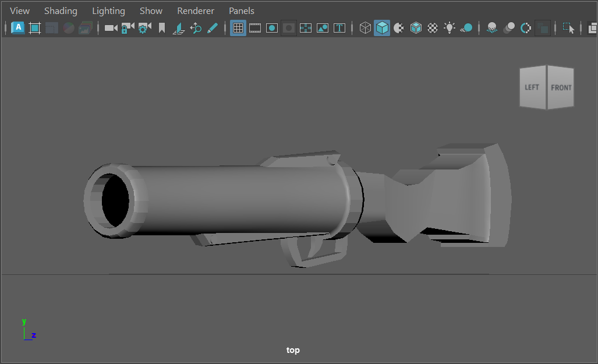598x364 pixels.
Task: Open the View menu
Action: [x=20, y=11]
